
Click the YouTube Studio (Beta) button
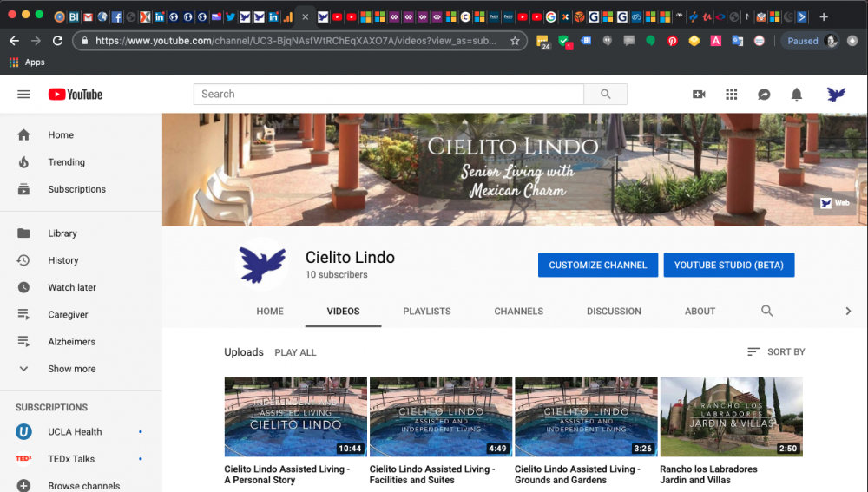728,265
